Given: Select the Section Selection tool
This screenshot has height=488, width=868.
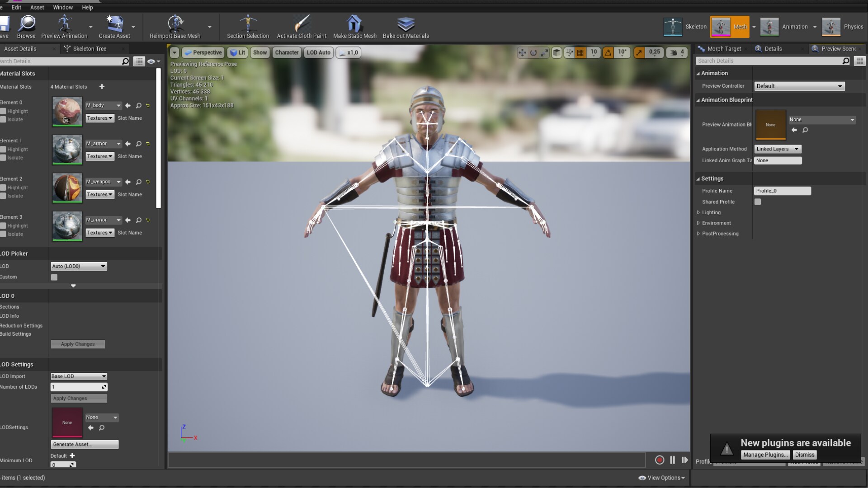Looking at the screenshot, I should [248, 26].
